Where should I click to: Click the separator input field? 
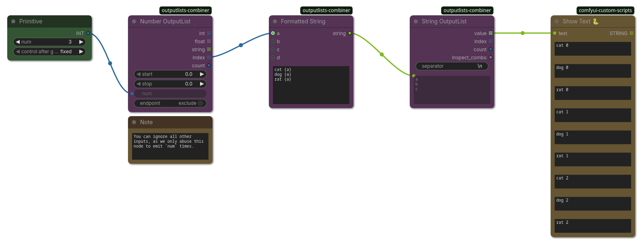pyautogui.click(x=452, y=66)
